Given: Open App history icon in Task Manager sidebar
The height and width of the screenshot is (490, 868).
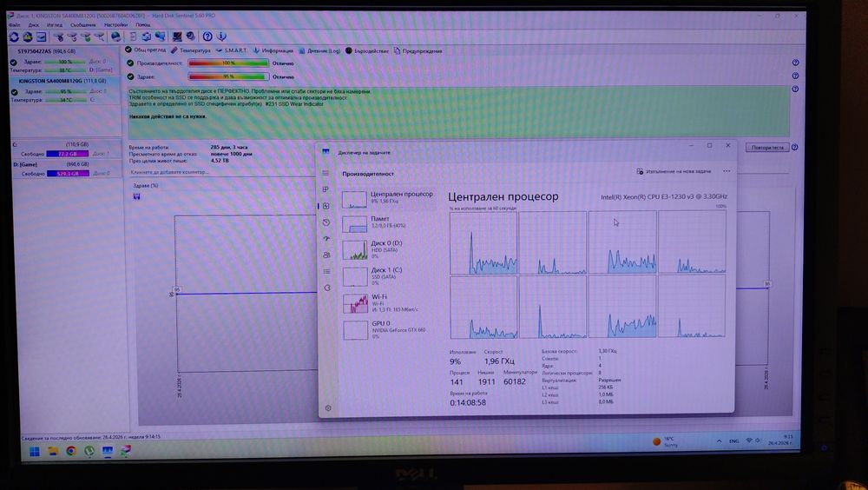Looking at the screenshot, I should pos(326,222).
